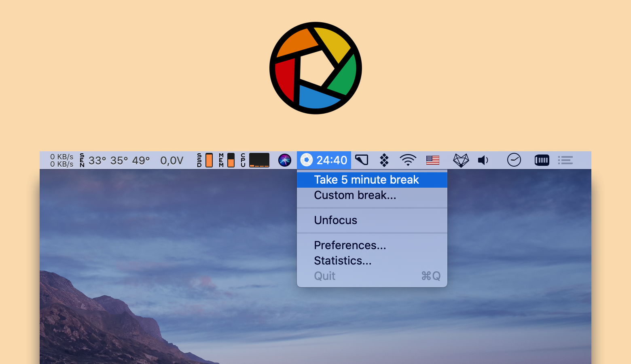Open Statistics... from the menu
The width and height of the screenshot is (631, 364).
(372, 261)
